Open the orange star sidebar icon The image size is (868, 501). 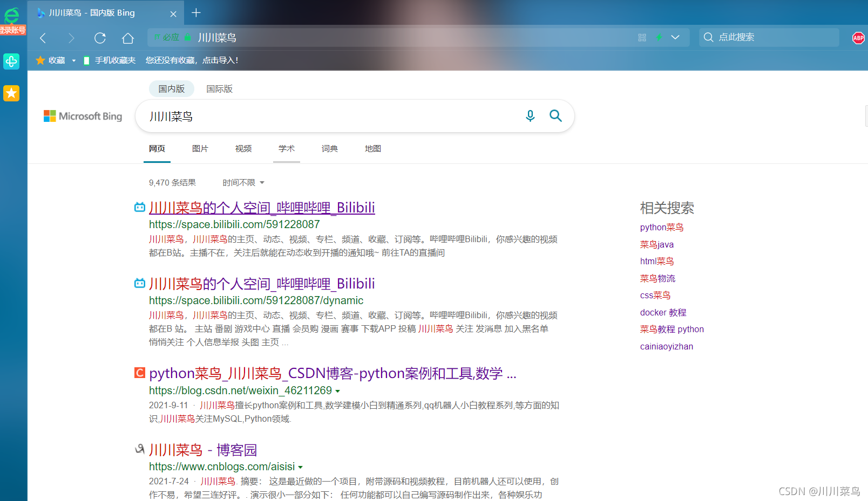click(11, 93)
